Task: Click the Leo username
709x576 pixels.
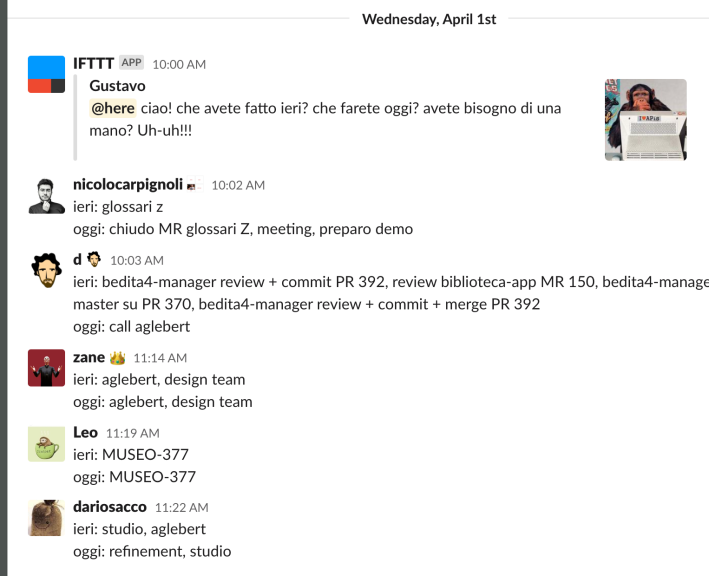Action: pos(86,432)
